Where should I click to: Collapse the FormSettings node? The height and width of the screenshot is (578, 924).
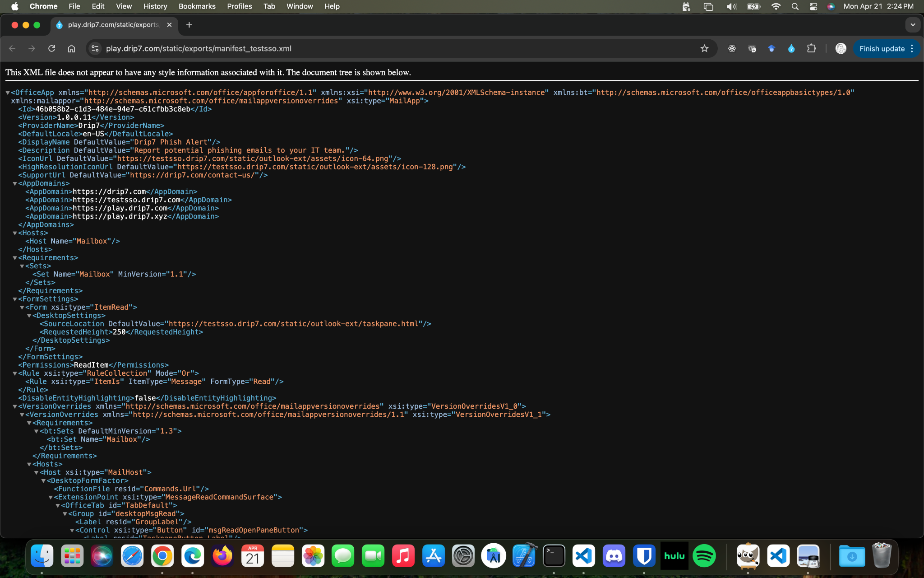(15, 299)
